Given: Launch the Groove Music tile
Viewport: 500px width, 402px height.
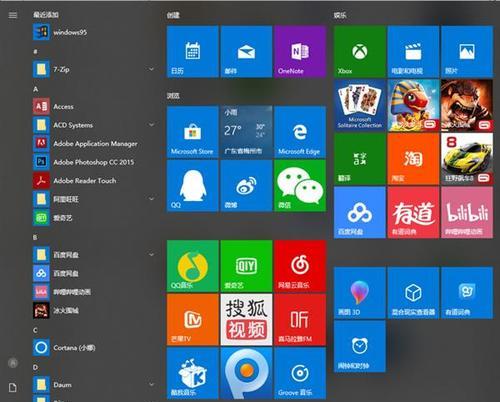Looking at the screenshot, I should [x=300, y=373].
